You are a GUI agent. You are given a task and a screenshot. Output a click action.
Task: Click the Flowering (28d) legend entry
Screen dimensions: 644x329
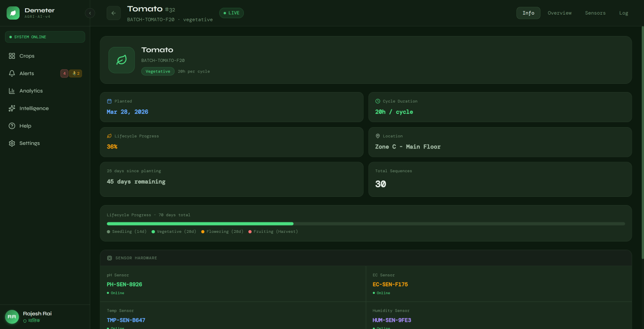point(222,231)
